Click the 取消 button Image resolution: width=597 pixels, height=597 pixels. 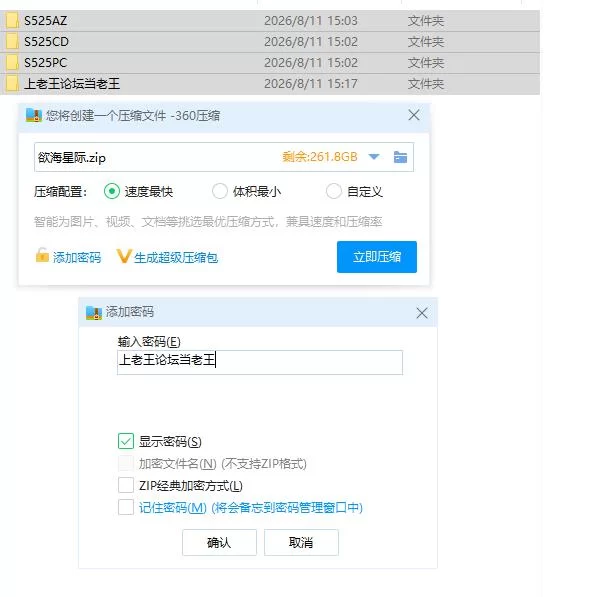click(x=301, y=542)
